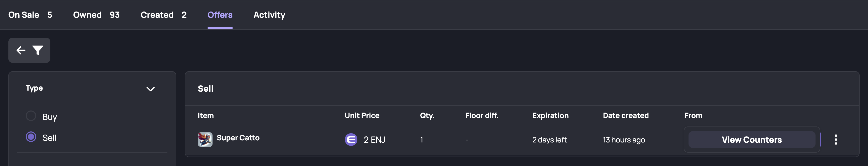The height and width of the screenshot is (166, 868).
Task: Sort by the Unit Price column header
Action: (362, 115)
